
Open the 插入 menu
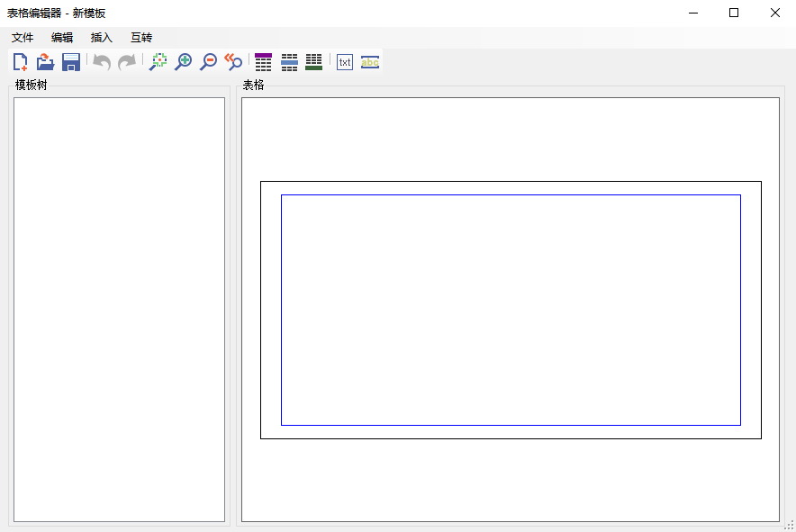101,38
